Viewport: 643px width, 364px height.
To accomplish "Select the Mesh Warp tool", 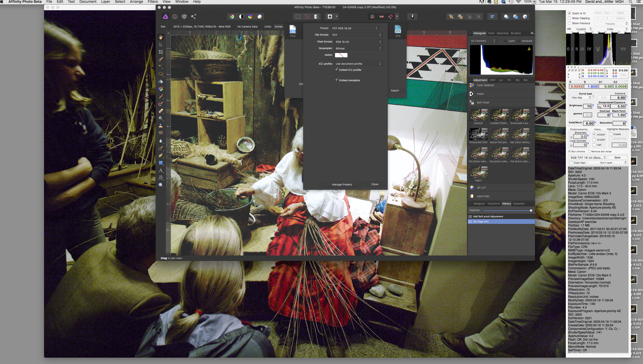I will pyautogui.click(x=161, y=178).
